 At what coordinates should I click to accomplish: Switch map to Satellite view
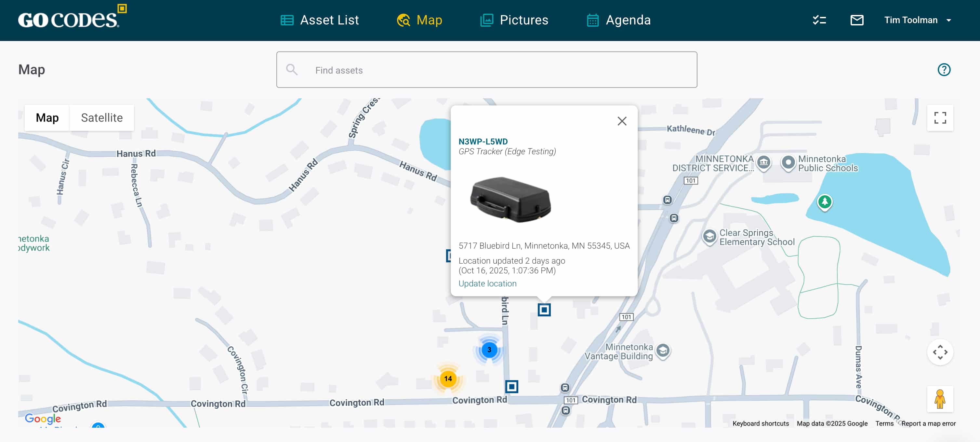coord(101,118)
